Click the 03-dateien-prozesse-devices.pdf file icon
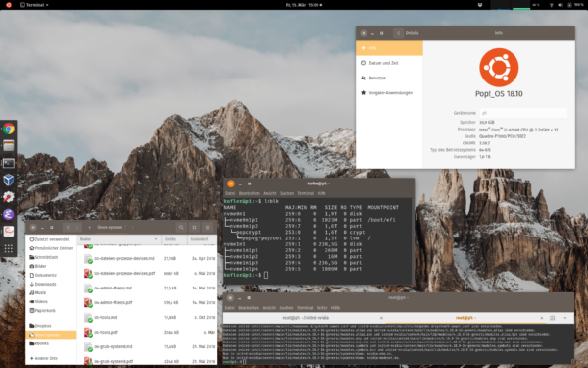Viewport: 588px width, 368px height. coord(88,274)
